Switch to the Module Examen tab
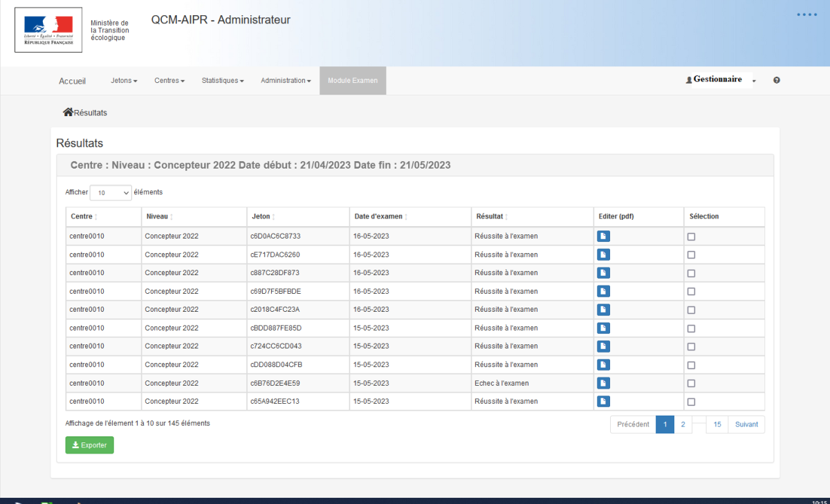830x504 pixels. [x=353, y=81]
